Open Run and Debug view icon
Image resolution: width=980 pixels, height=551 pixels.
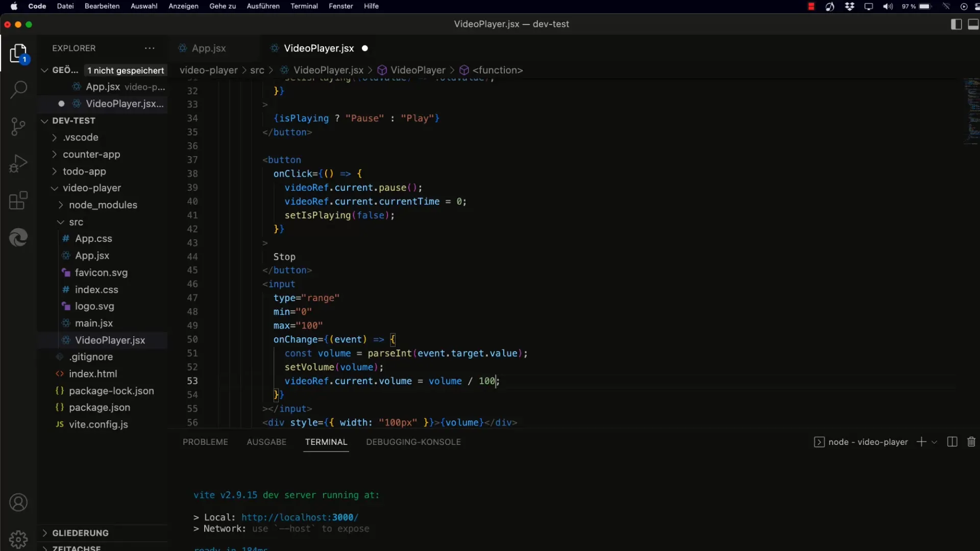click(x=18, y=164)
